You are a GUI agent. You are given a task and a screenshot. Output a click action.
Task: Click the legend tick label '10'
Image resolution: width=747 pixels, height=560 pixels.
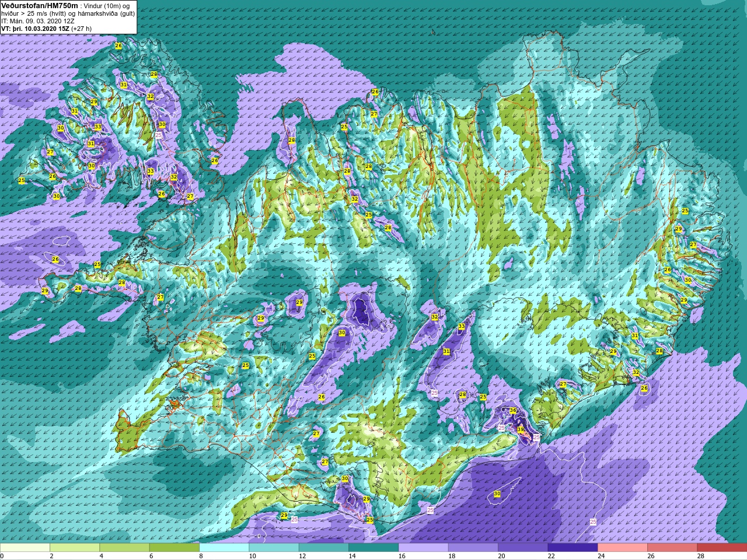point(252,556)
